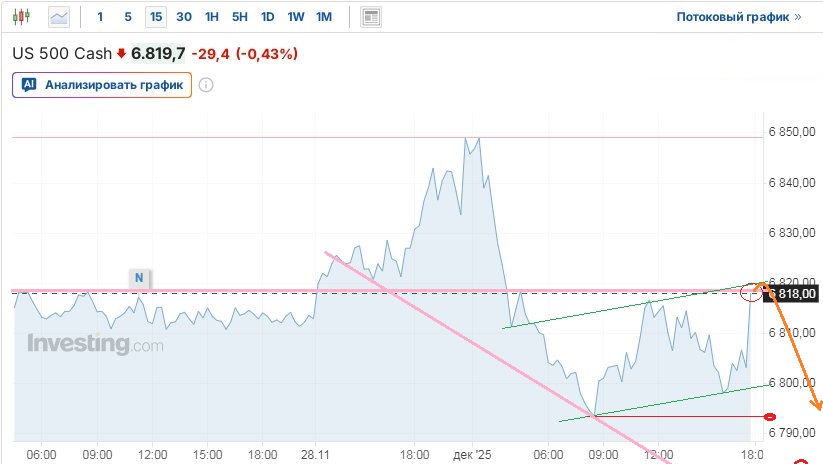This screenshot has height=464, width=823.
Task: Choose the 1W weekly interval
Action: tap(296, 17)
